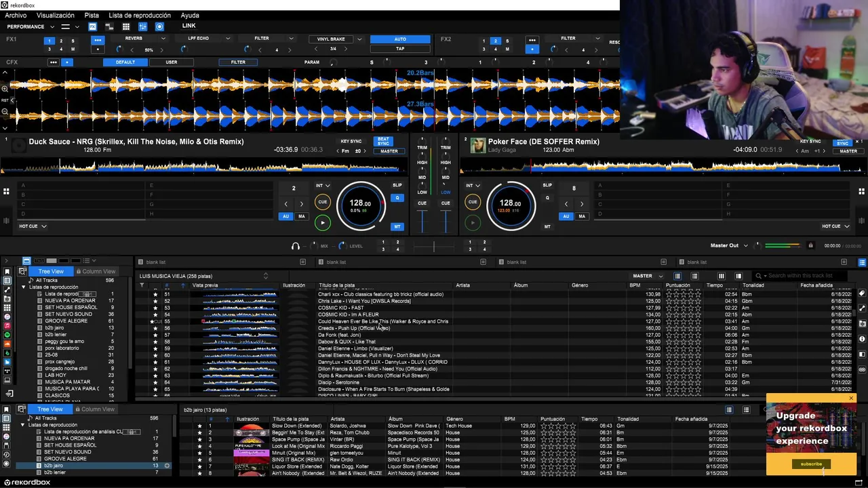Image resolution: width=868 pixels, height=488 pixels.
Task: Toggle the FX panel icon in top toolbar
Action: click(92, 26)
